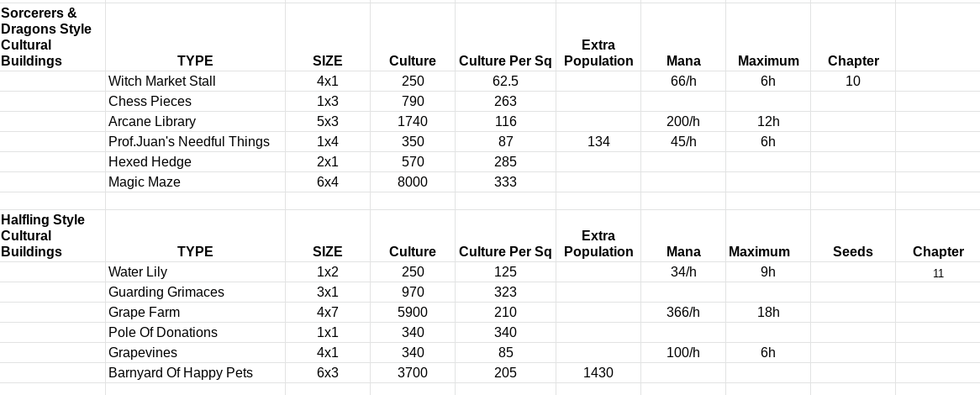Image resolution: width=980 pixels, height=395 pixels.
Task: Click the Halfling Style Cultural Buildings heading
Action: 52,236
